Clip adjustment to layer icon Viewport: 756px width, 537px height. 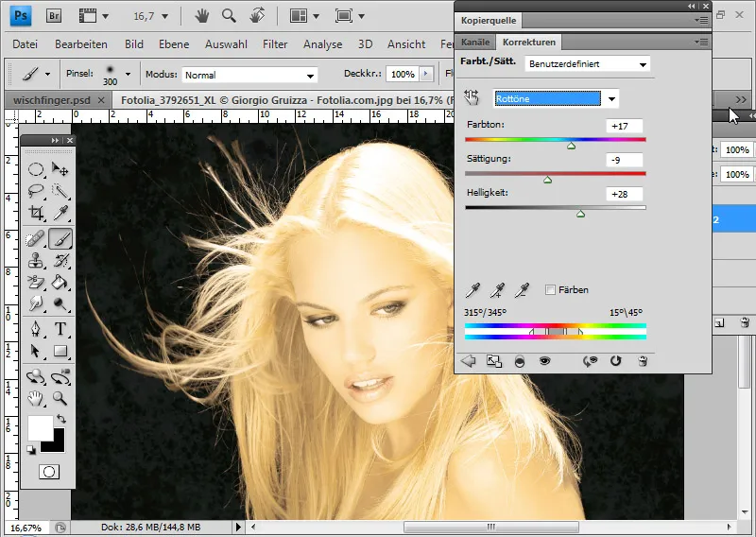coord(519,361)
